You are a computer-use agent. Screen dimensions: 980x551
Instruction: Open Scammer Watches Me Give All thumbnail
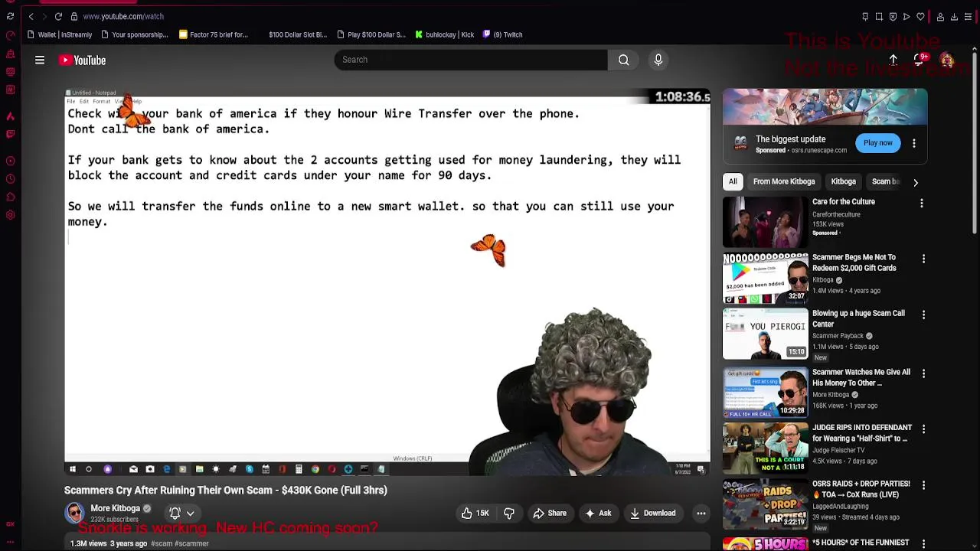765,393
